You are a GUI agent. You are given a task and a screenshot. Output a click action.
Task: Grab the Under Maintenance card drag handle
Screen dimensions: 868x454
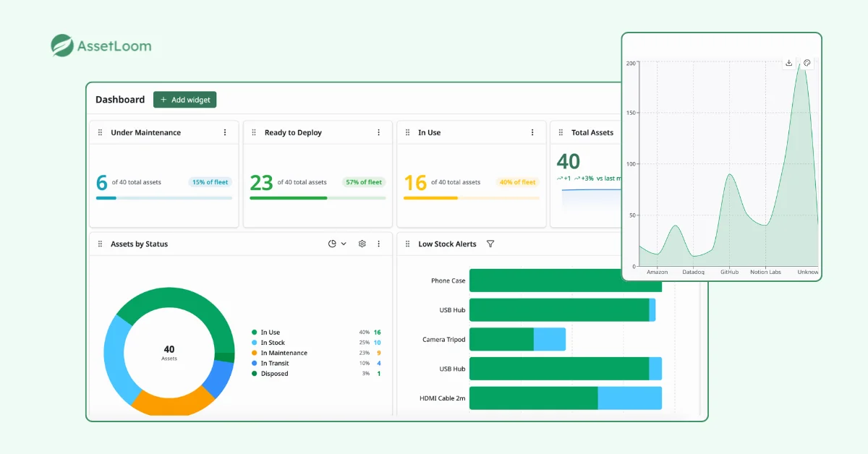(x=100, y=132)
